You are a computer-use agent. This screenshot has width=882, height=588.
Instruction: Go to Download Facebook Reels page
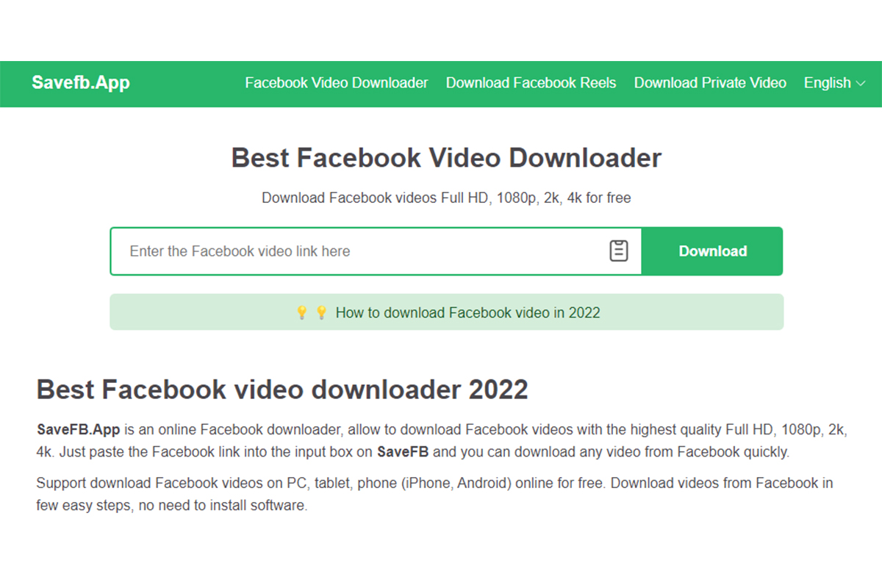[531, 83]
